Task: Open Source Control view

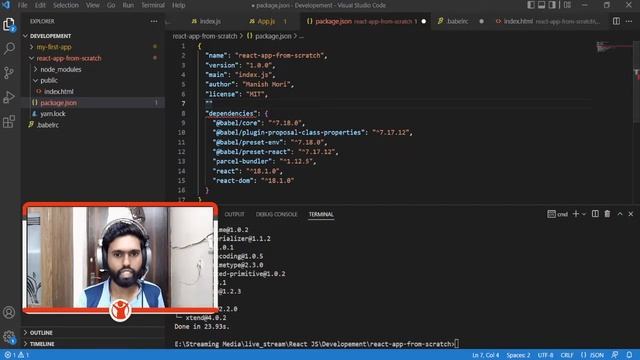Action: (x=9, y=73)
